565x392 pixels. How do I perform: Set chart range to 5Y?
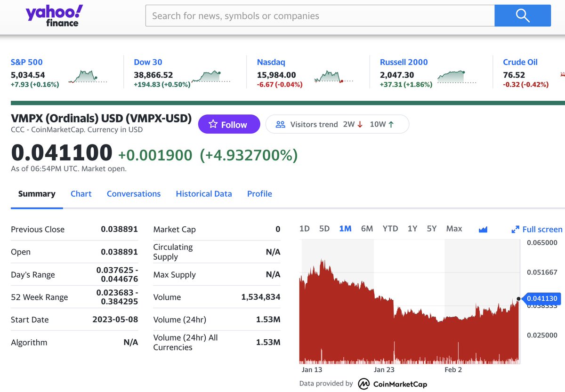pos(432,229)
